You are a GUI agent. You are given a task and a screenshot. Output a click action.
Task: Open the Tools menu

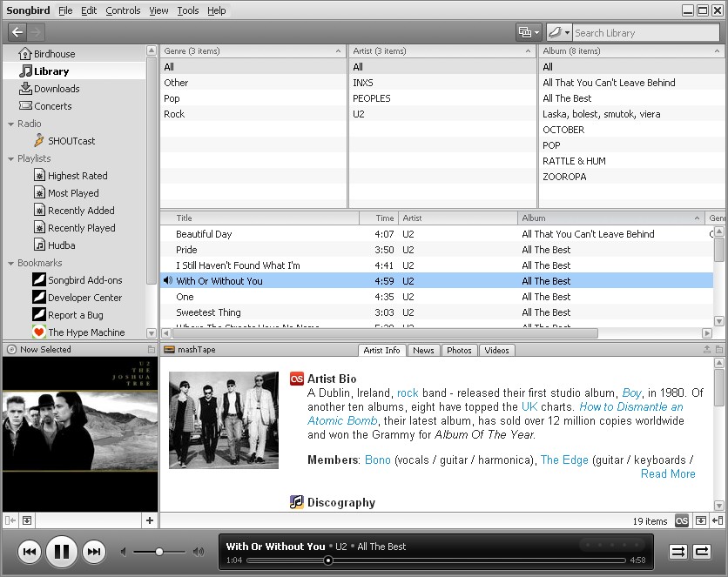pos(188,10)
